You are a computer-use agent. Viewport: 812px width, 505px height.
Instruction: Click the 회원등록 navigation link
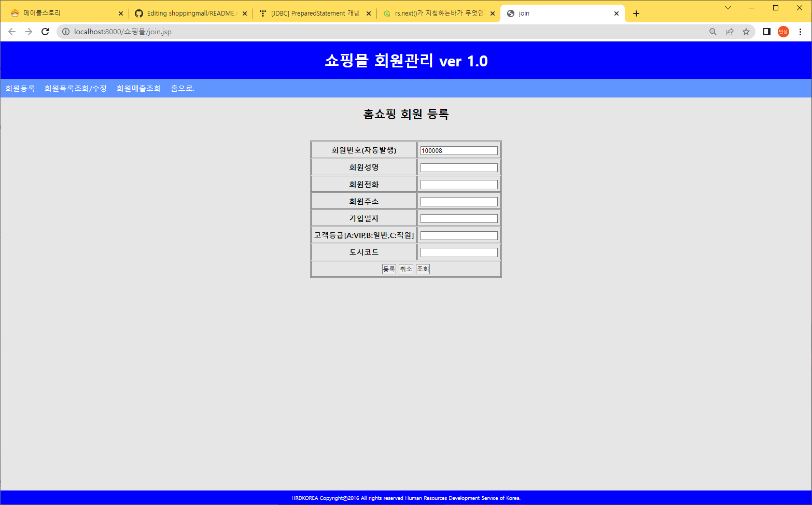[20, 88]
